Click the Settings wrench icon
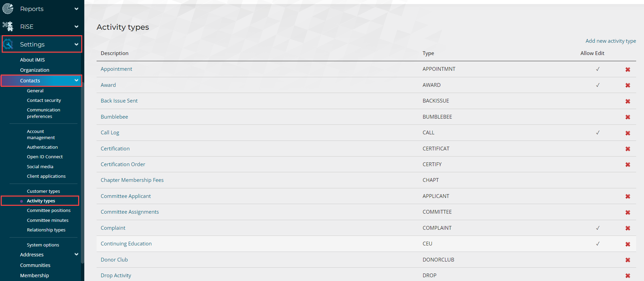Screen dimensions: 644x281 click(x=8, y=44)
